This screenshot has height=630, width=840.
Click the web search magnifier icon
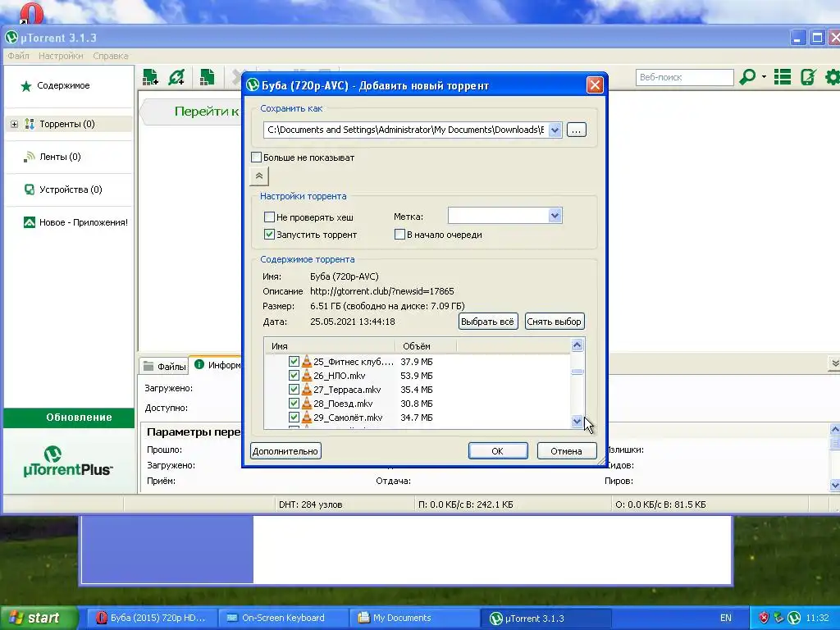click(x=746, y=77)
